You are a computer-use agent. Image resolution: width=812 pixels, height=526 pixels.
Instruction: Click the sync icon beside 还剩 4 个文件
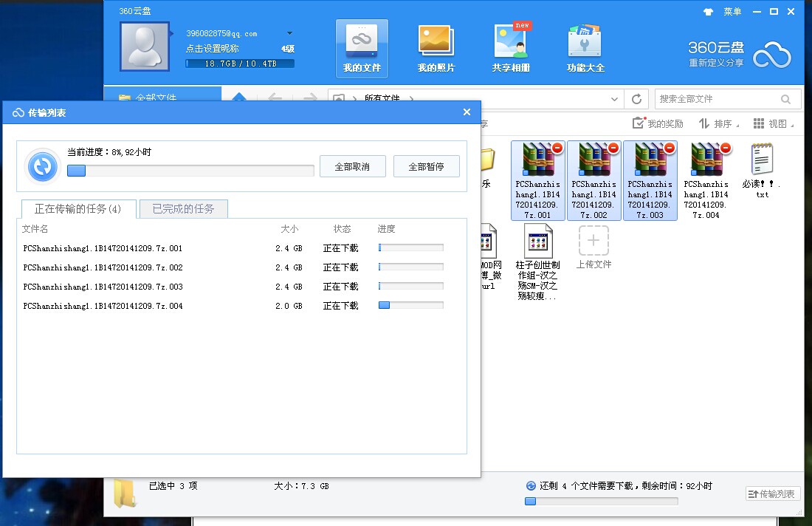(x=531, y=485)
